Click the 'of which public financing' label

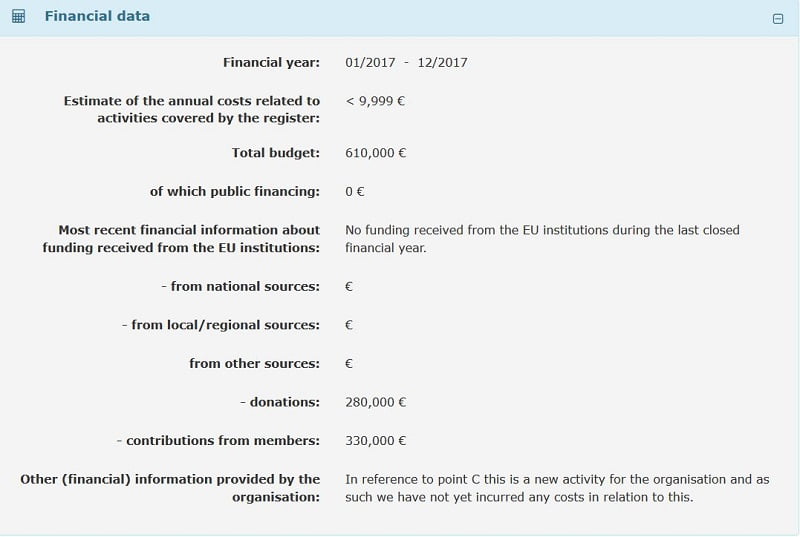[x=235, y=191]
